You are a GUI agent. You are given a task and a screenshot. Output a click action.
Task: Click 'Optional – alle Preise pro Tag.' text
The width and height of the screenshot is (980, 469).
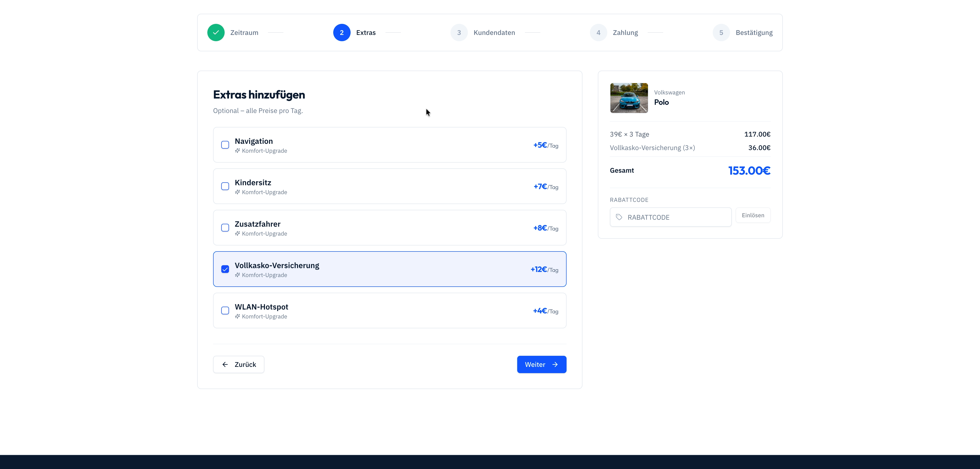[x=258, y=111]
